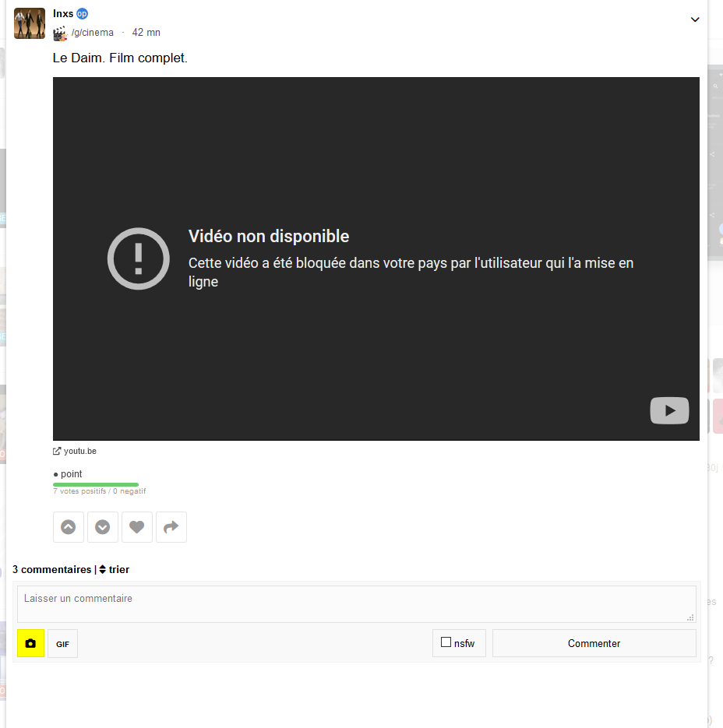Click the clapperboard cinema group icon
723x728 pixels.
[x=60, y=33]
